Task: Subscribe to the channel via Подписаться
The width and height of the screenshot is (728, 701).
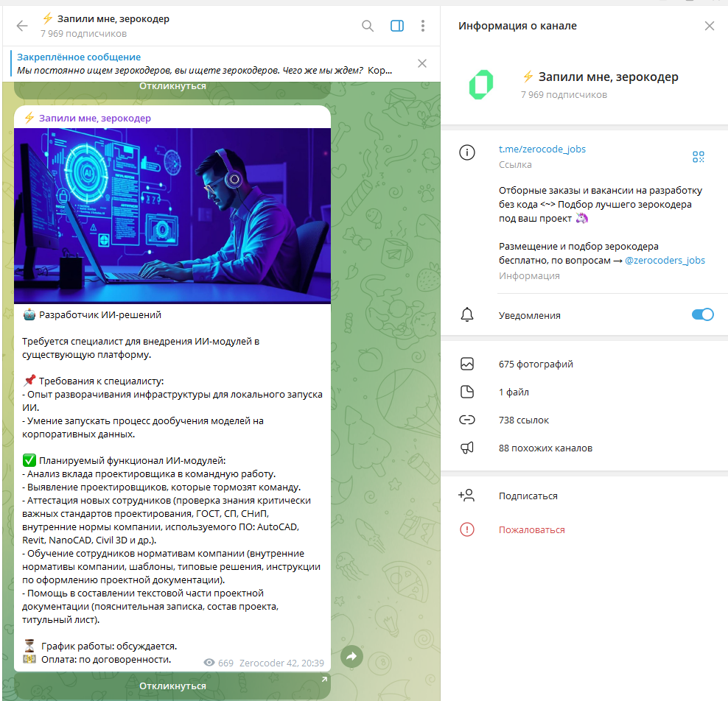Action: [528, 496]
